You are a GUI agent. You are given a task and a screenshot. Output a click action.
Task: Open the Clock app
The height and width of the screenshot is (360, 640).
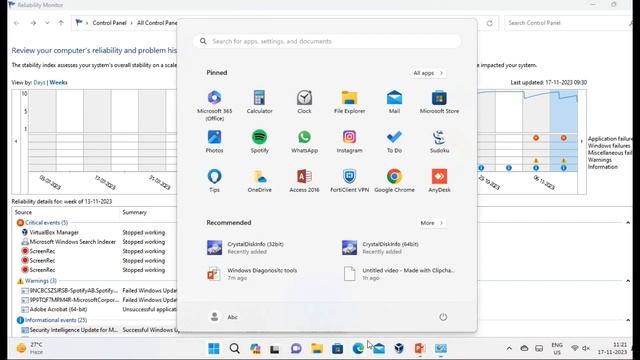304,102
